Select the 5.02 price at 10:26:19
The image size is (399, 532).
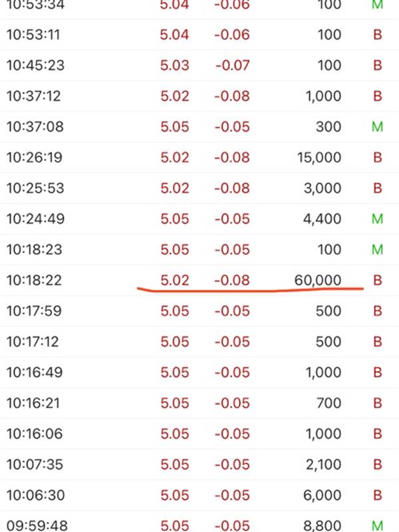pyautogui.click(x=174, y=158)
